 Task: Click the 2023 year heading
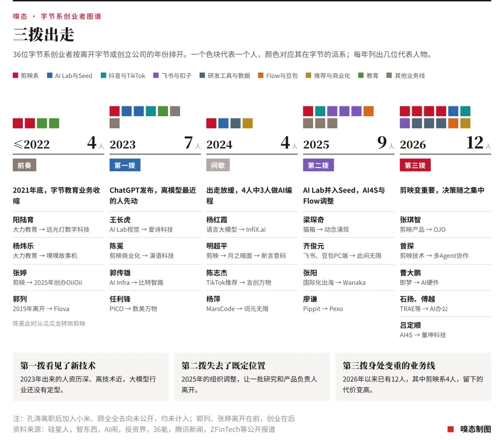(122, 144)
